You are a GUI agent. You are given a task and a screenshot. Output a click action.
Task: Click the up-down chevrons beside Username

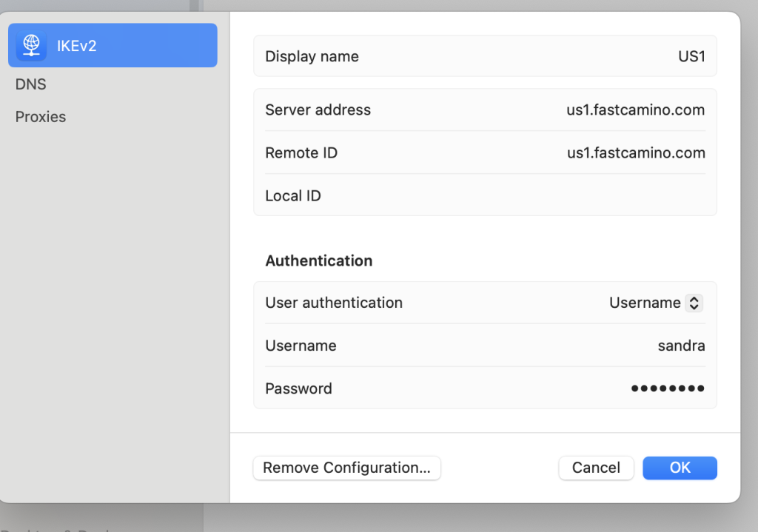(x=694, y=303)
